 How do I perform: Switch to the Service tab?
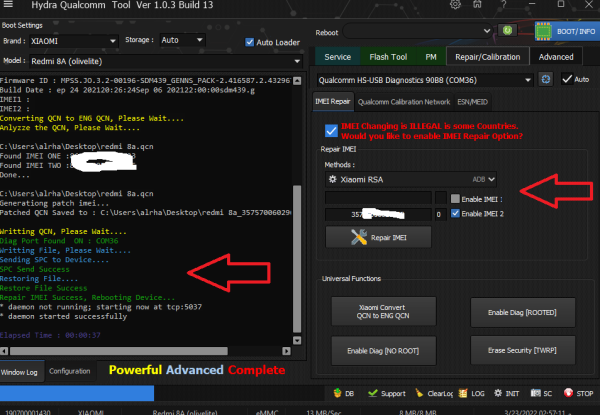click(338, 57)
